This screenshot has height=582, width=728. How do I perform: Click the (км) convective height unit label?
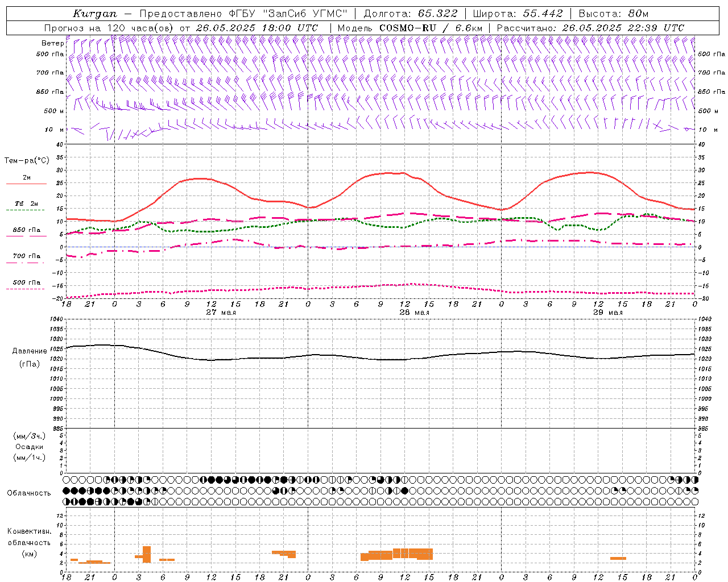[x=30, y=554]
